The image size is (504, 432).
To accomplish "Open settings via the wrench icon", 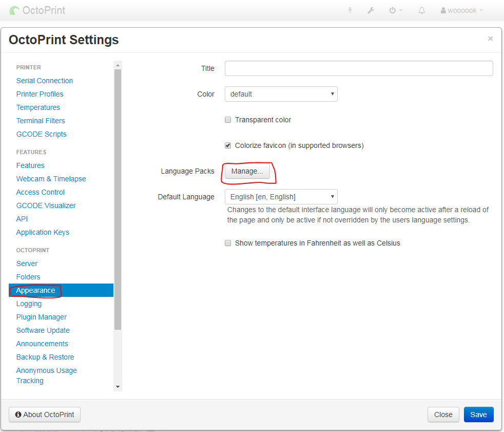I will pos(371,11).
